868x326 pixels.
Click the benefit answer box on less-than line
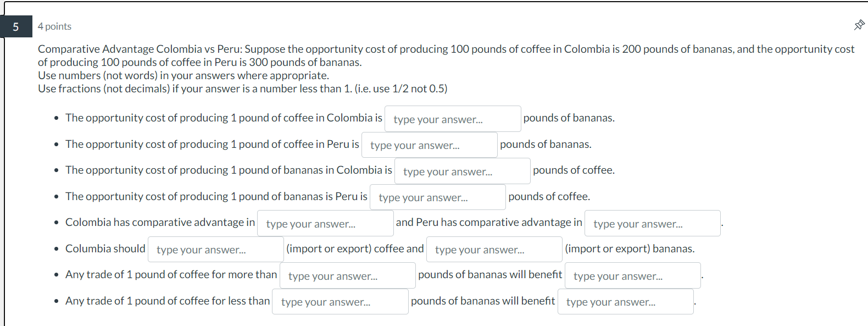625,301
